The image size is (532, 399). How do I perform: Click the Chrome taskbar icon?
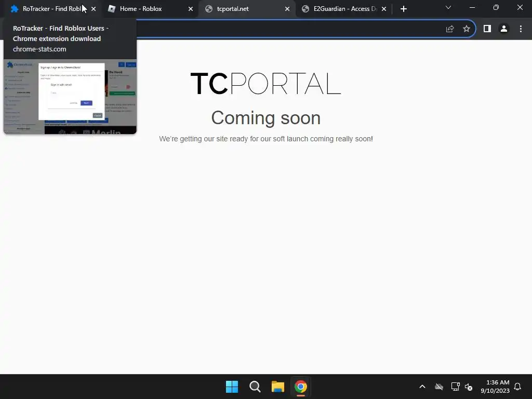(301, 387)
